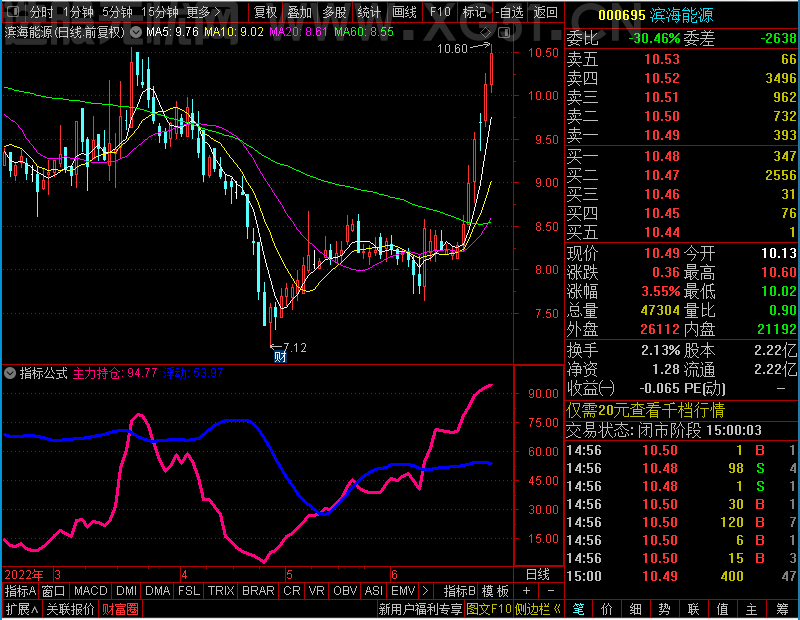Click the 返回 back button
The width and height of the screenshot is (800, 620).
click(545, 12)
